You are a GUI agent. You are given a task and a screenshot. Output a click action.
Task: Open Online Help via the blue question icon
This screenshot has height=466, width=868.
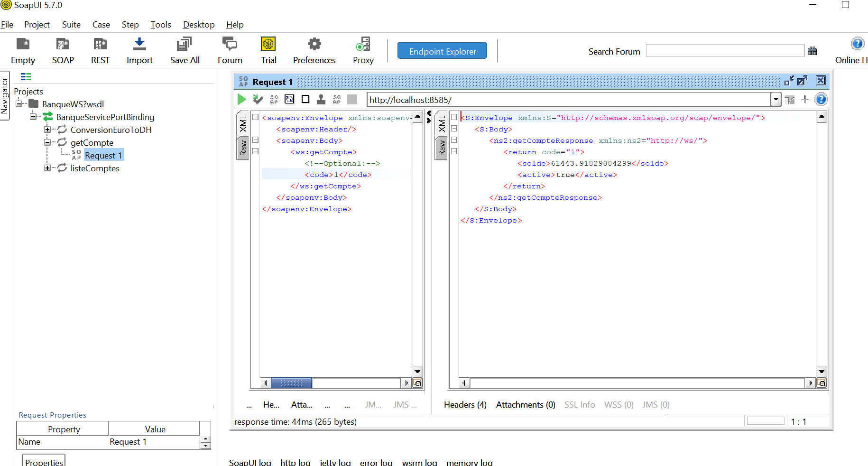pyautogui.click(x=857, y=43)
